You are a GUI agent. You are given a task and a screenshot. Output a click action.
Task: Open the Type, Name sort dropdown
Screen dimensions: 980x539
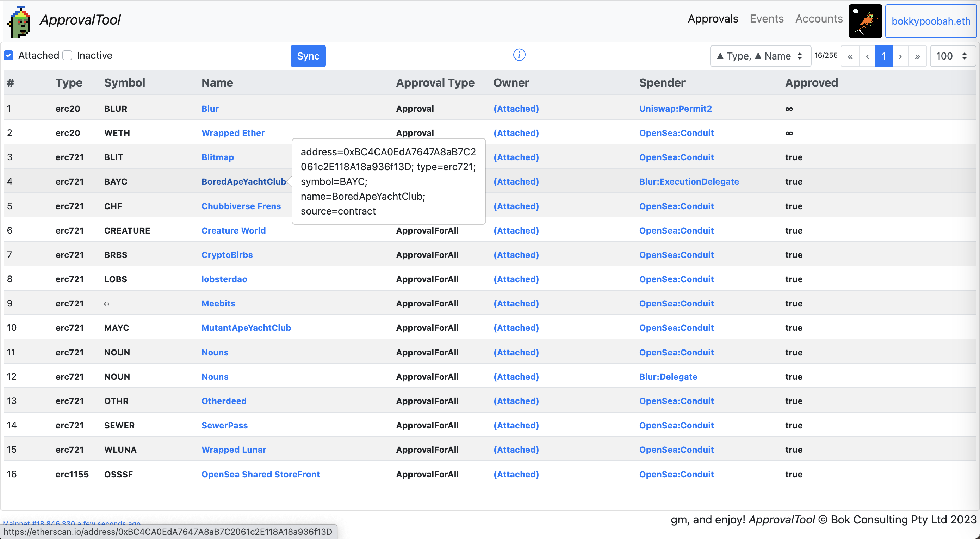[x=760, y=56]
